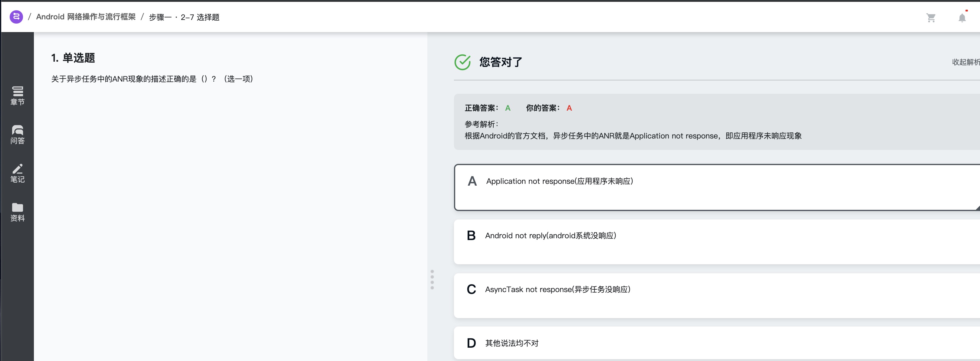Open the 笔记 notes panel
Image resolution: width=980 pixels, height=361 pixels.
(18, 173)
